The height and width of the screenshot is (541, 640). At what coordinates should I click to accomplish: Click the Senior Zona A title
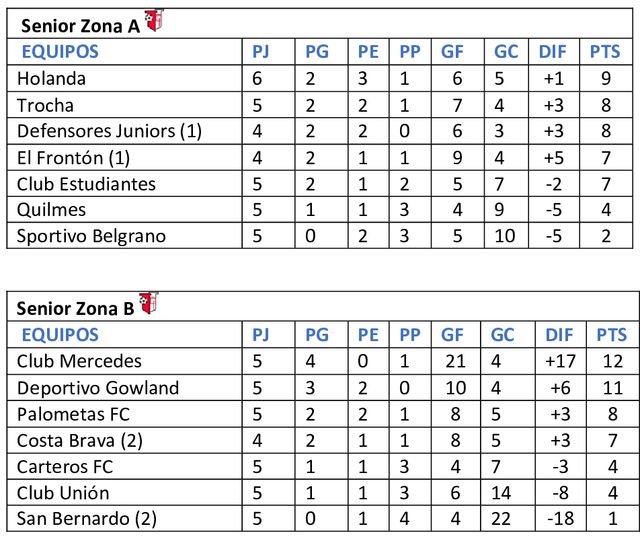[79, 27]
